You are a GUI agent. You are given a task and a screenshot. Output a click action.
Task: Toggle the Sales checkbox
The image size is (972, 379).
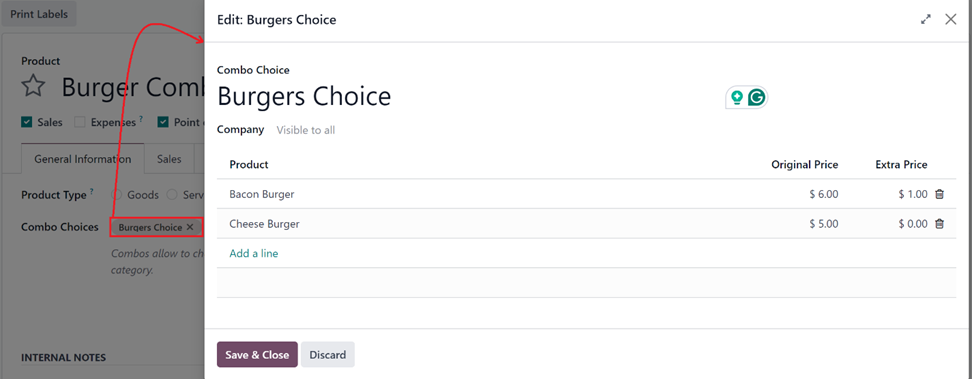(x=27, y=122)
